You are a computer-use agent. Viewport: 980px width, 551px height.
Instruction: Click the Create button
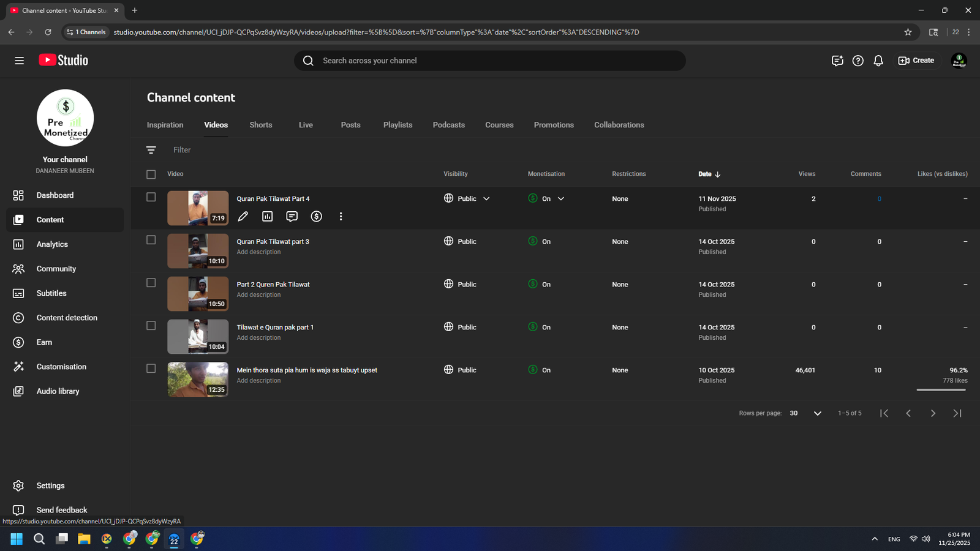(x=916, y=61)
